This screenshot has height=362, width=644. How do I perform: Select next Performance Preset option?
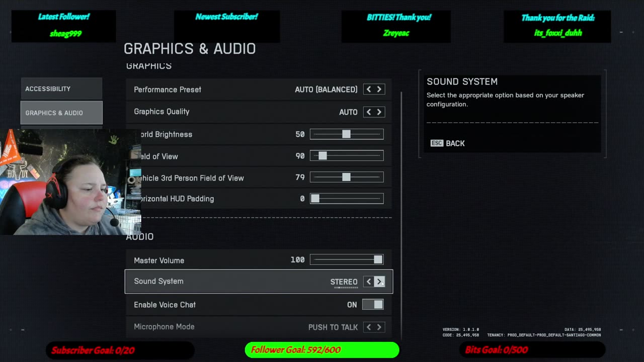point(379,89)
